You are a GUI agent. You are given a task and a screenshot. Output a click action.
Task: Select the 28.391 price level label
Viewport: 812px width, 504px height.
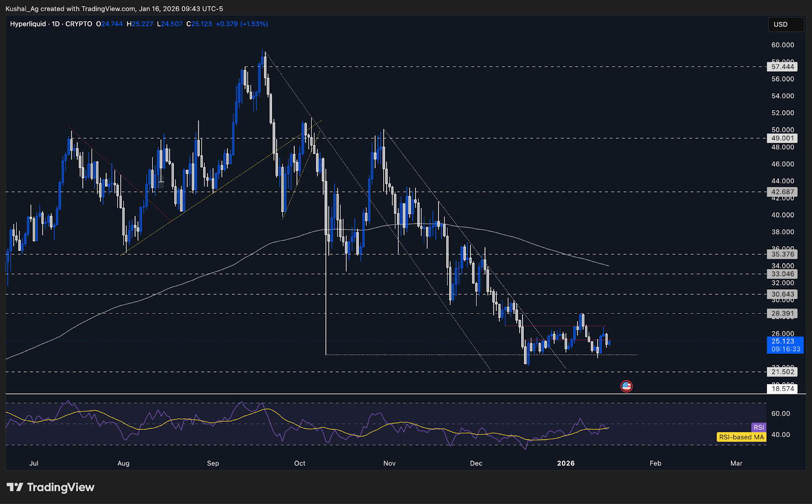tap(782, 314)
